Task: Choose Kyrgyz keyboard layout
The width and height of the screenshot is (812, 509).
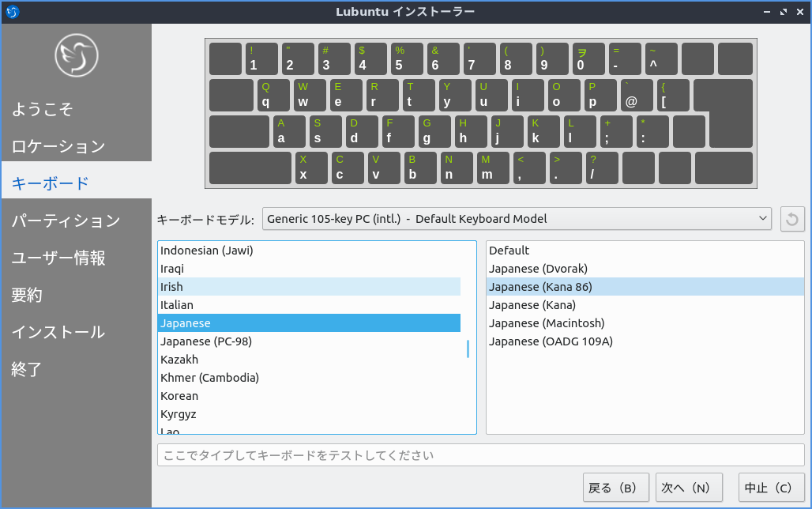Action: [309, 413]
